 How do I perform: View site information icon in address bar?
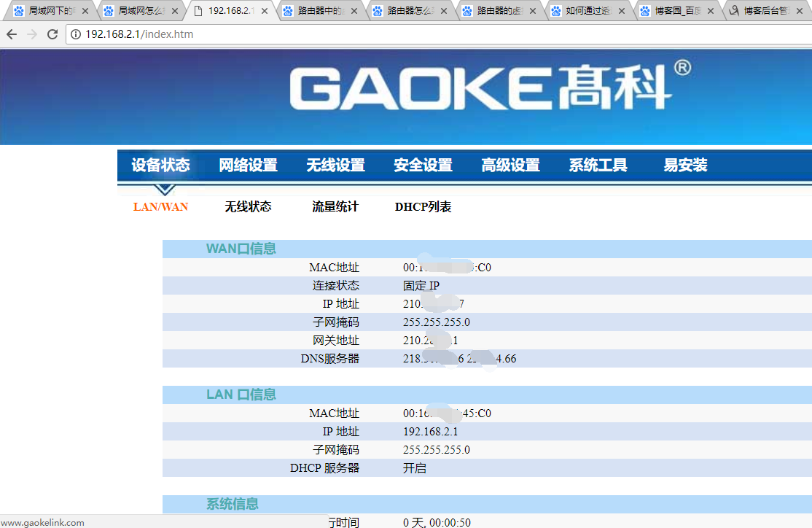[76, 34]
